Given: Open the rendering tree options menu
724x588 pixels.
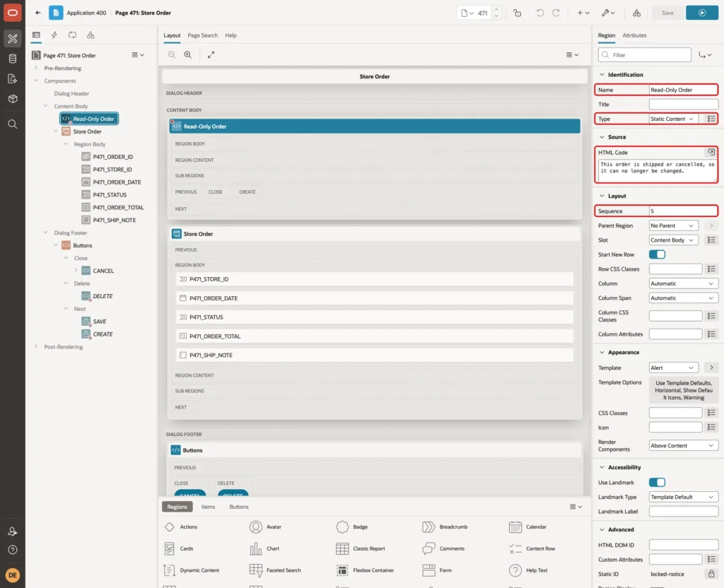Looking at the screenshot, I should [138, 55].
